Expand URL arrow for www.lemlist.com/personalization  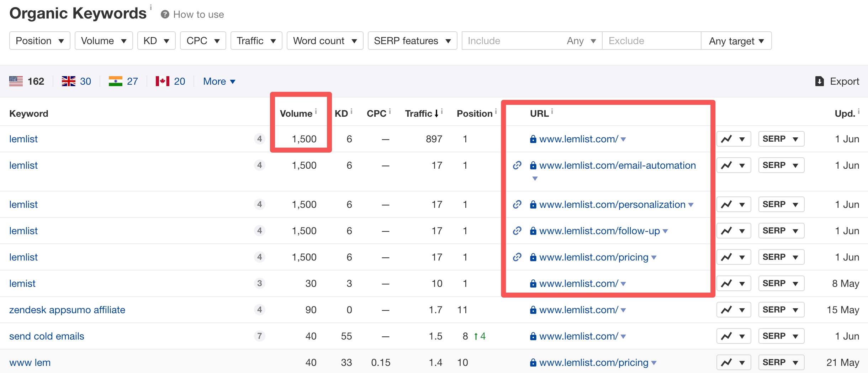[691, 205]
